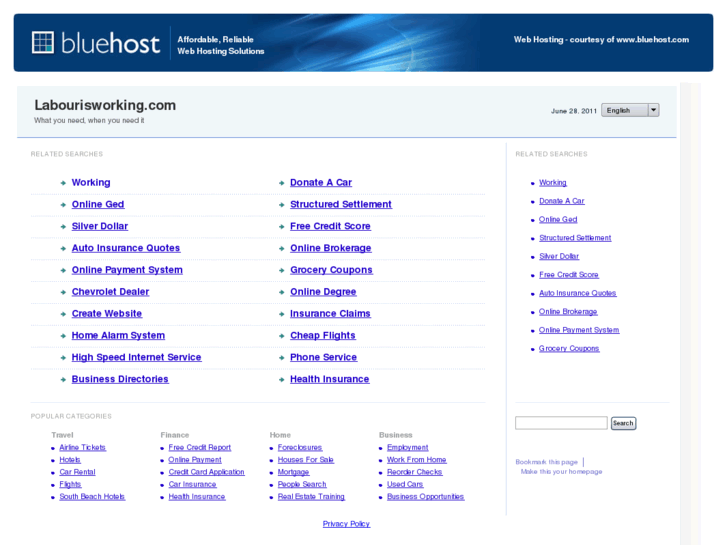The image size is (727, 545).
Task: Open Free Credit Report under Finance
Action: pos(200,448)
